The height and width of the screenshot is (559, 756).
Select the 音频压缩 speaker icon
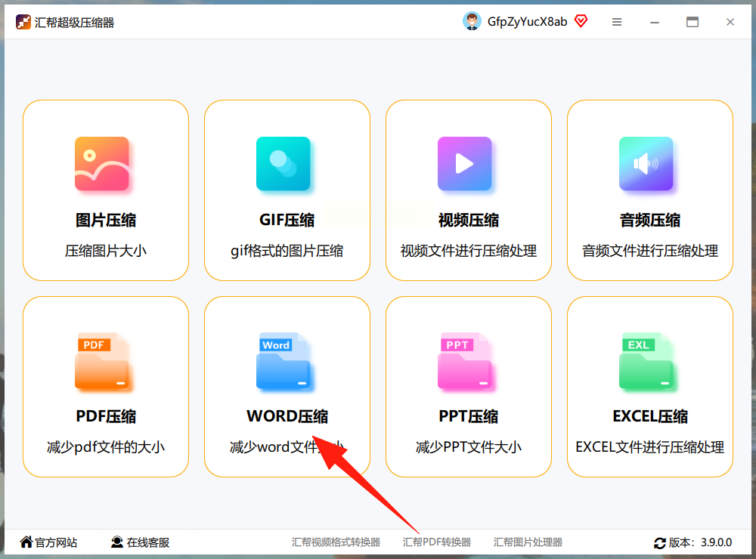click(646, 164)
